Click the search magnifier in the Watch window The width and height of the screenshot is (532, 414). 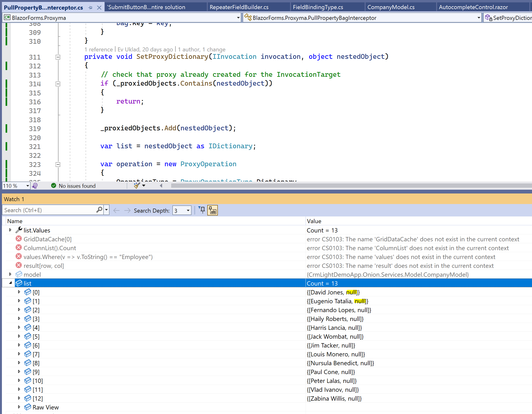[x=99, y=210]
